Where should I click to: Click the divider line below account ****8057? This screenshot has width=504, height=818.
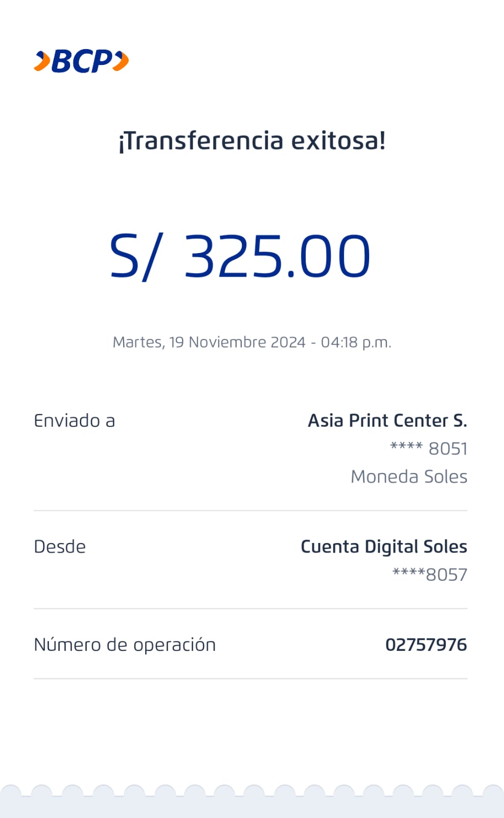250,608
